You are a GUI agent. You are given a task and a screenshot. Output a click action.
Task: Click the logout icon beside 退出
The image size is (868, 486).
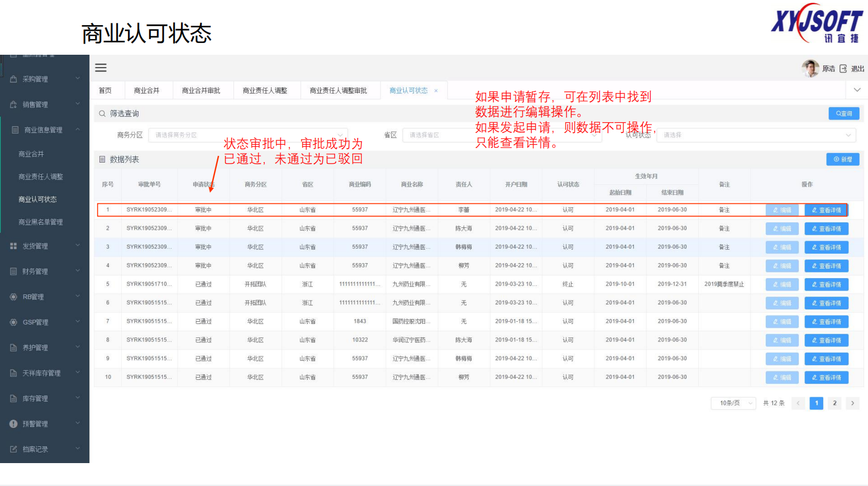coord(843,69)
